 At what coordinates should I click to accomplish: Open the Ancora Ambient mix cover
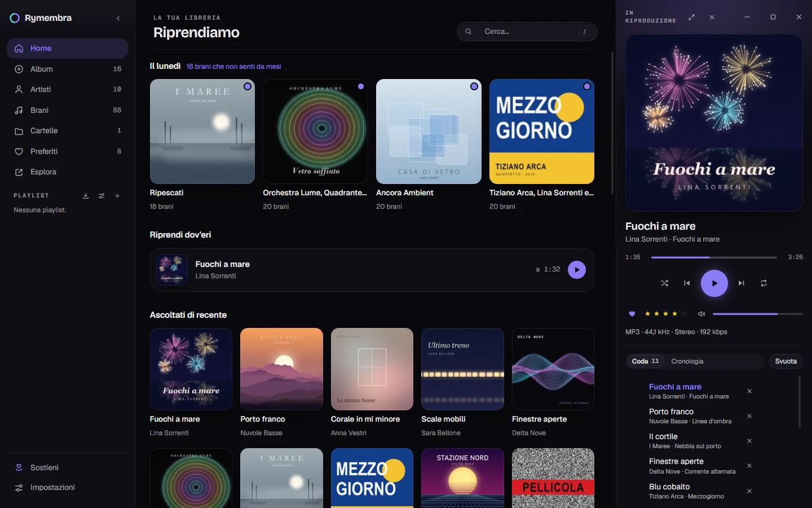(x=429, y=132)
